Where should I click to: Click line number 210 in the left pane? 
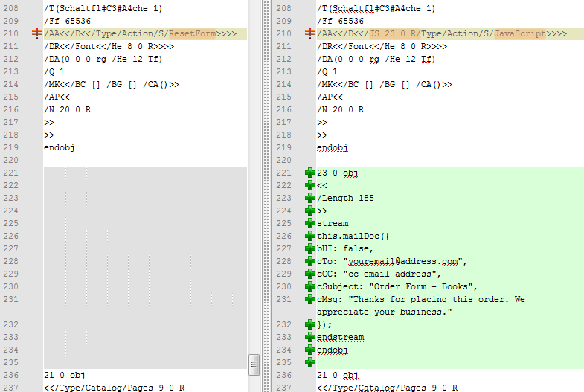(11, 33)
